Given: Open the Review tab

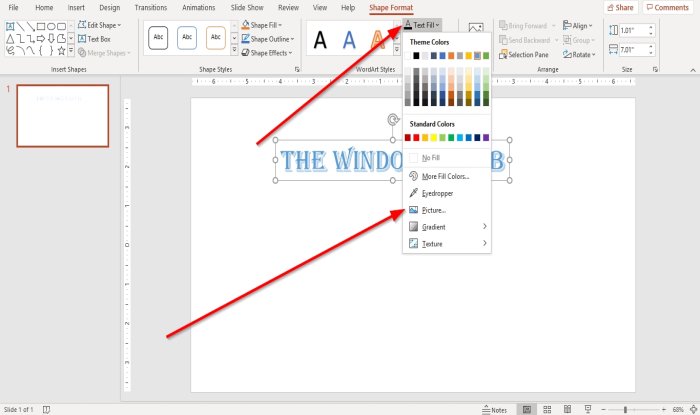Looking at the screenshot, I should point(288,8).
